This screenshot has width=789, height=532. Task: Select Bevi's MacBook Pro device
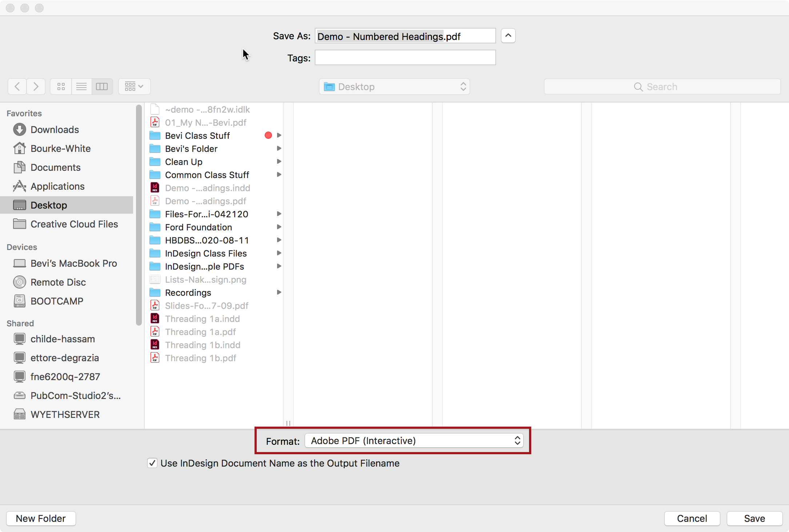[x=73, y=263]
